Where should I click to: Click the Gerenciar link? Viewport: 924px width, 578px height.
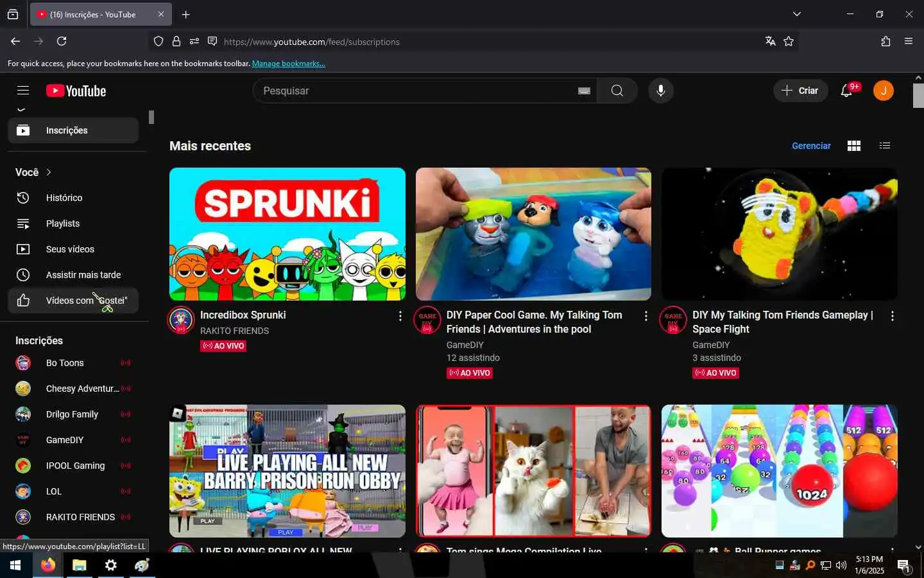click(x=811, y=146)
